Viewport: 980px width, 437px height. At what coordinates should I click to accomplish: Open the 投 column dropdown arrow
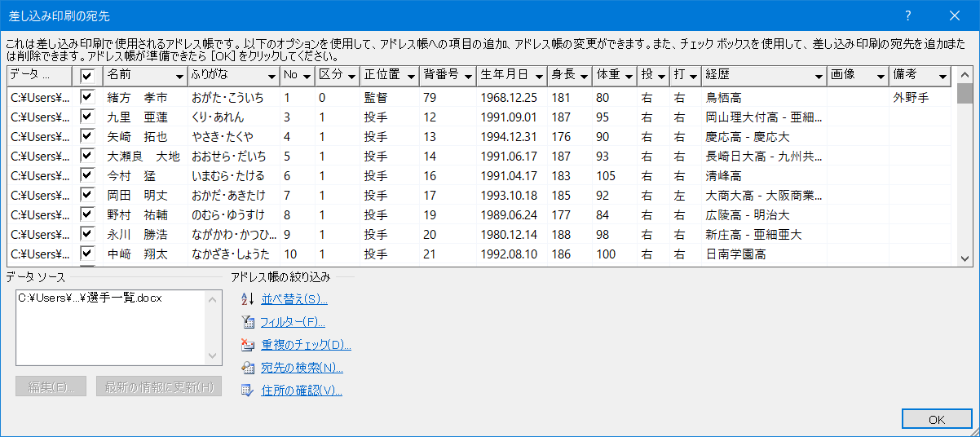[662, 76]
